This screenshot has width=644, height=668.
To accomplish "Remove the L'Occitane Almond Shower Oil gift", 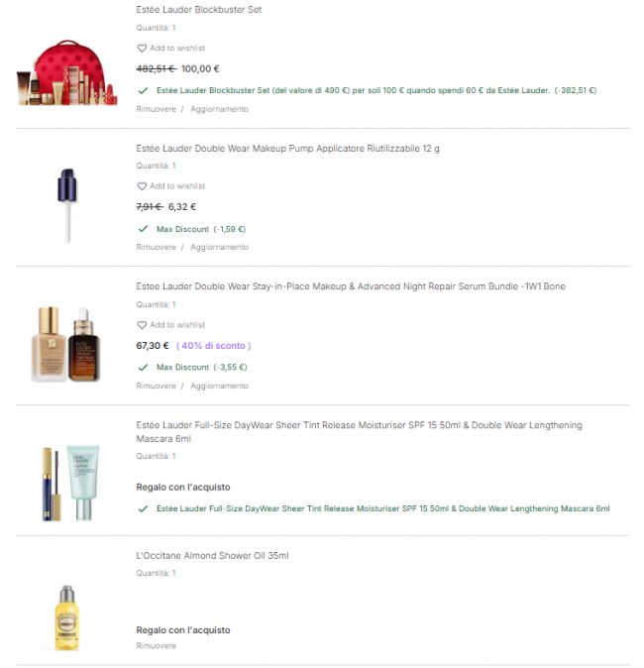I will 156,646.
